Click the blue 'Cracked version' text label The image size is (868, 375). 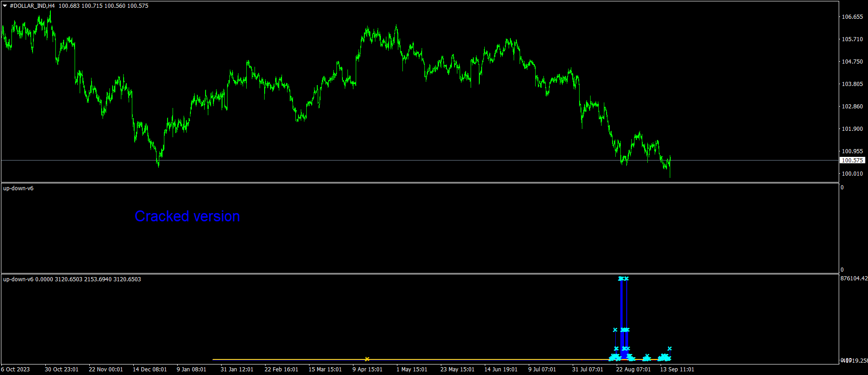pyautogui.click(x=187, y=216)
